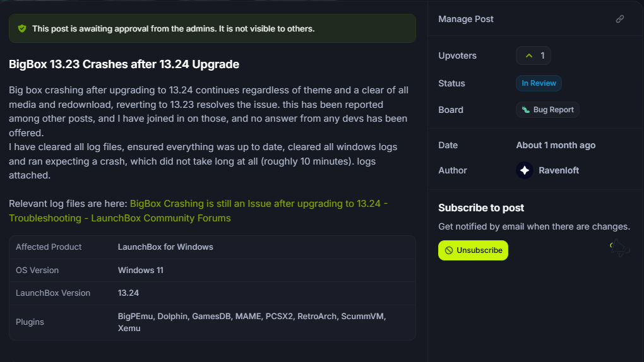Open the Bug Report board selector
This screenshot has width=644, height=362.
547,110
